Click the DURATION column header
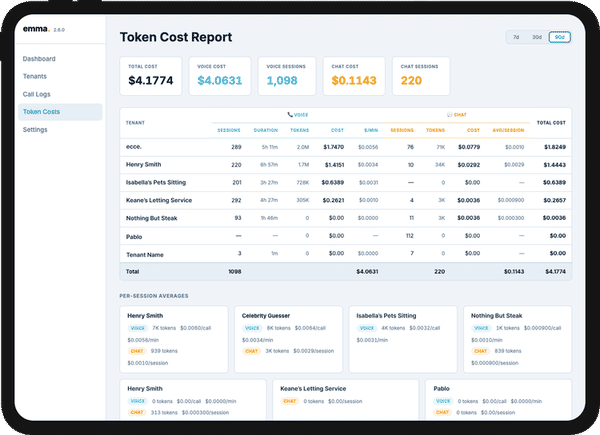 266,130
